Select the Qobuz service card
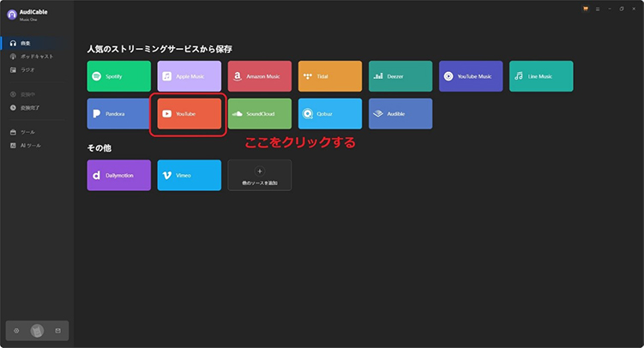Screen dimensions: 644x348 click(x=330, y=114)
